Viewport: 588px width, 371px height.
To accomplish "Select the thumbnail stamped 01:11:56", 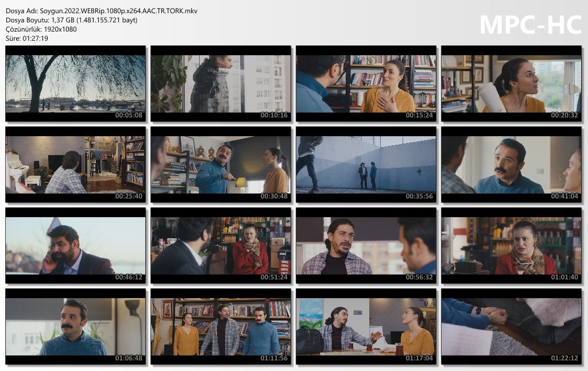I will (x=221, y=326).
